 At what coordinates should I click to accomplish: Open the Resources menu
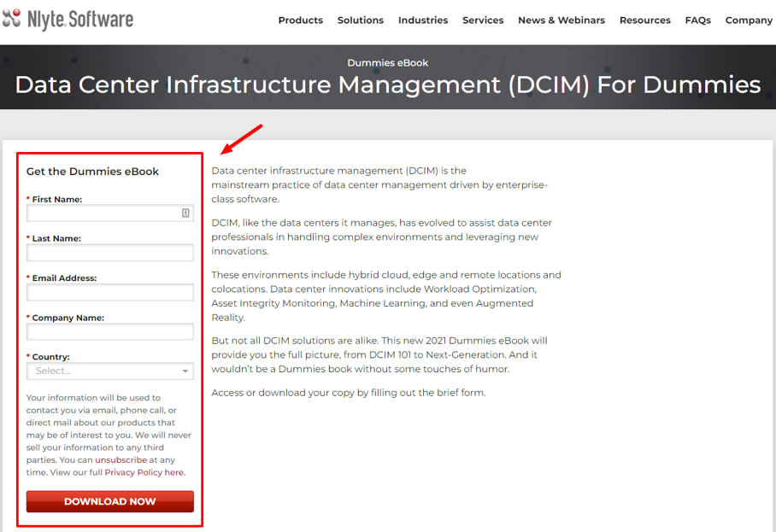644,20
